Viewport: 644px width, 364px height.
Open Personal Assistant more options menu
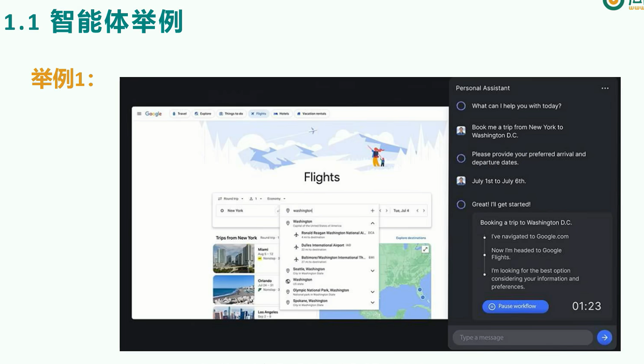tap(605, 88)
